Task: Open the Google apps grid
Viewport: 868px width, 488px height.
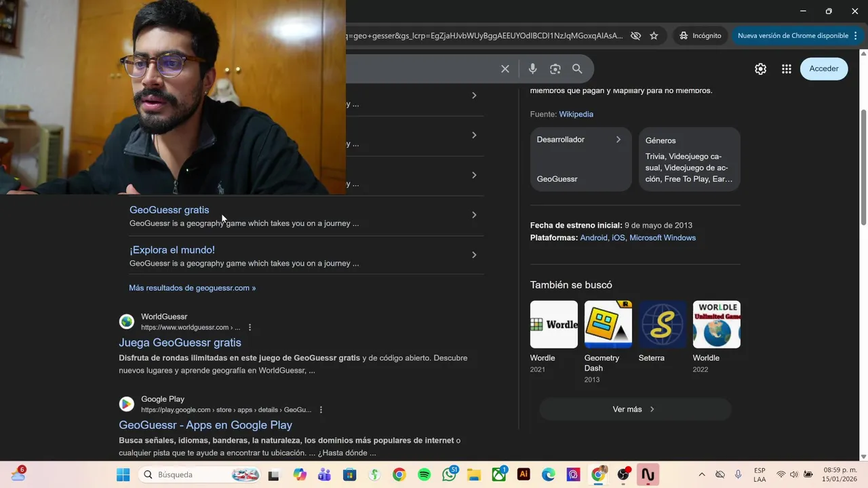Action: tap(787, 68)
